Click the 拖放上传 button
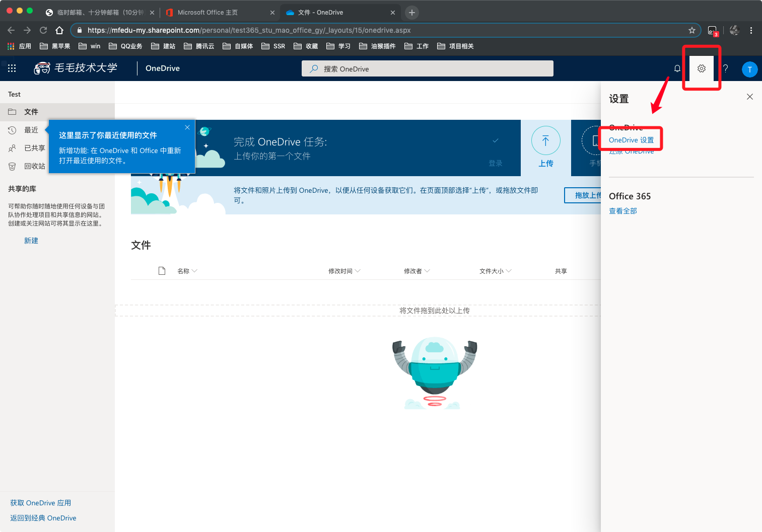This screenshot has width=762, height=532. [x=583, y=195]
